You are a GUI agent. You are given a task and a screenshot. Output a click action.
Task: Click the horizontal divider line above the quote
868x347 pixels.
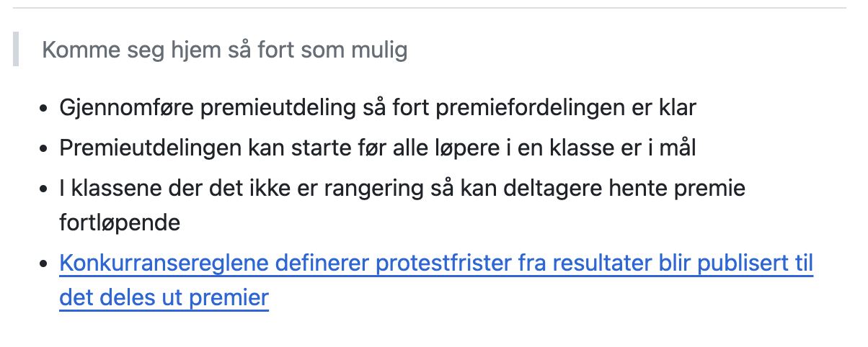point(434,8)
